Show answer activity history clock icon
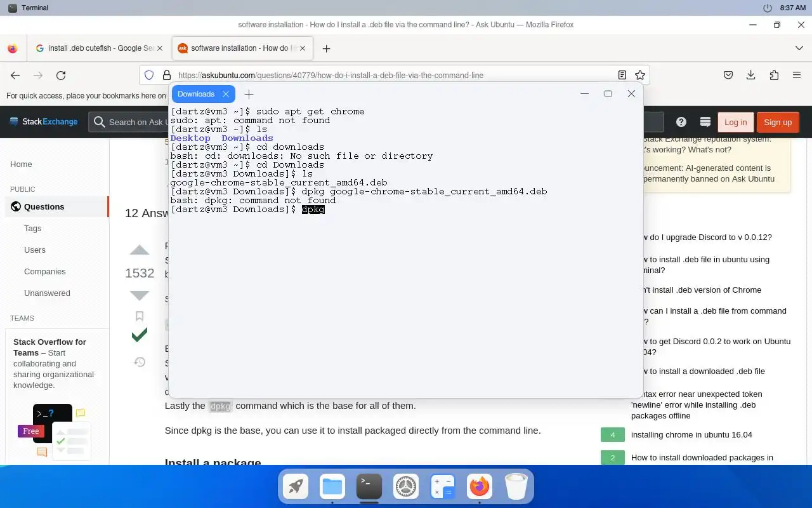Image resolution: width=812 pixels, height=508 pixels. click(x=140, y=362)
